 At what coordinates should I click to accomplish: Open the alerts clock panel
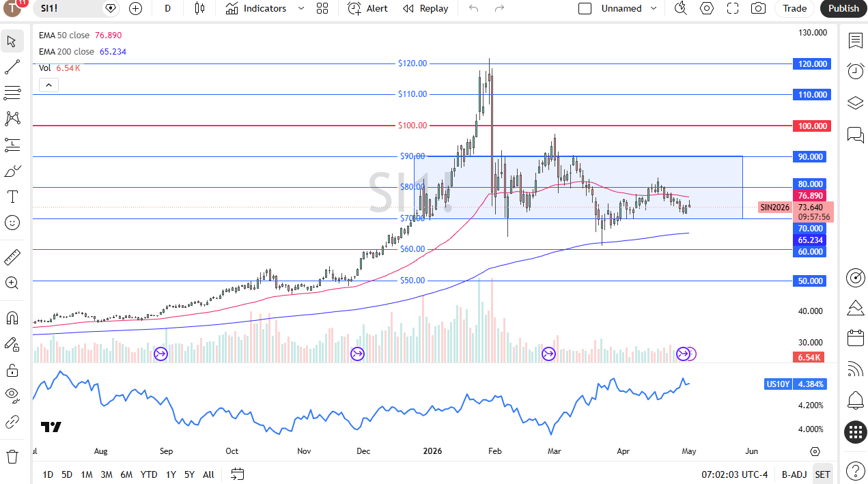tap(855, 71)
